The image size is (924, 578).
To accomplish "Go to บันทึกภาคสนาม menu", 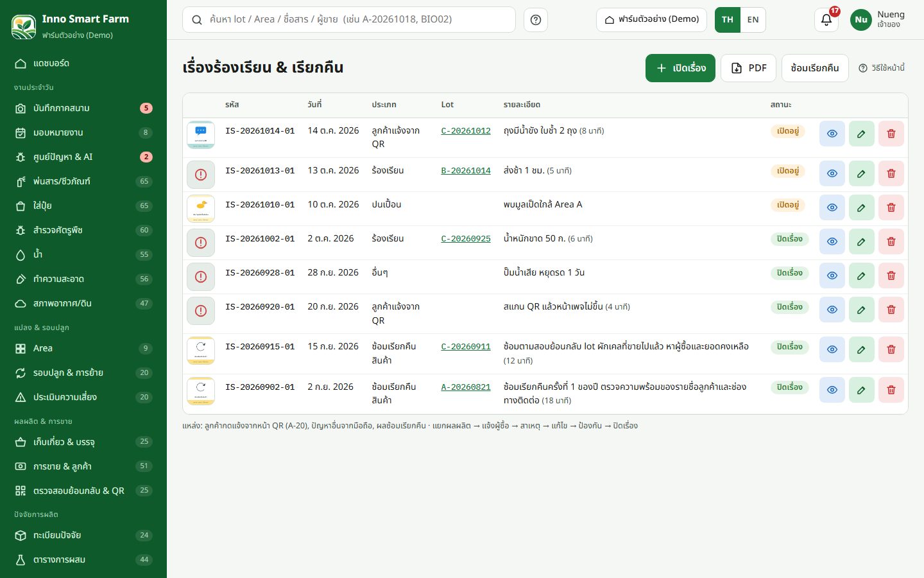I will pos(83,108).
